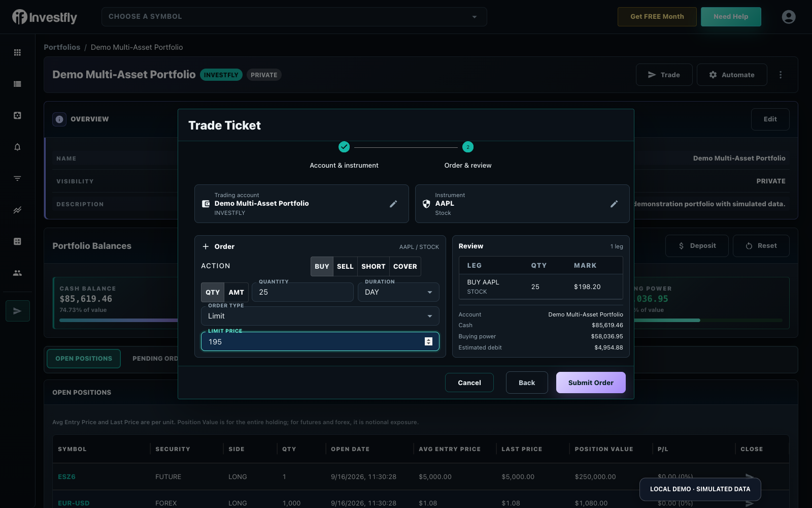This screenshot has height=508, width=812.
Task: Open the user profile avatar
Action: click(x=789, y=17)
